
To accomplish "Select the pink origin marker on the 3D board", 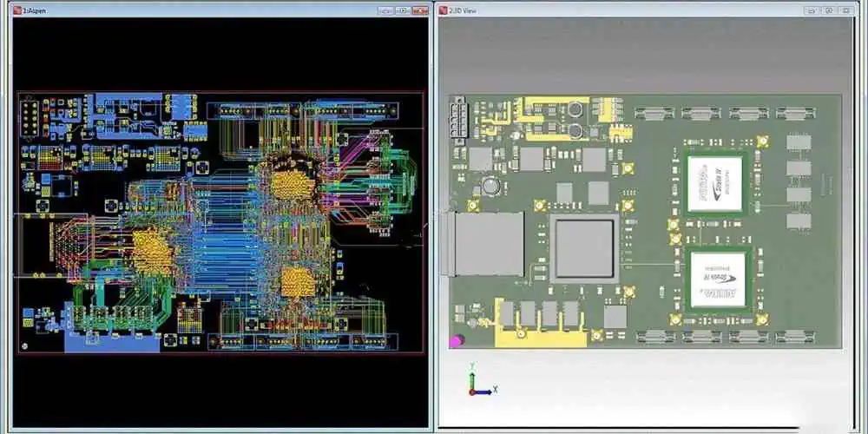I will pos(456,341).
